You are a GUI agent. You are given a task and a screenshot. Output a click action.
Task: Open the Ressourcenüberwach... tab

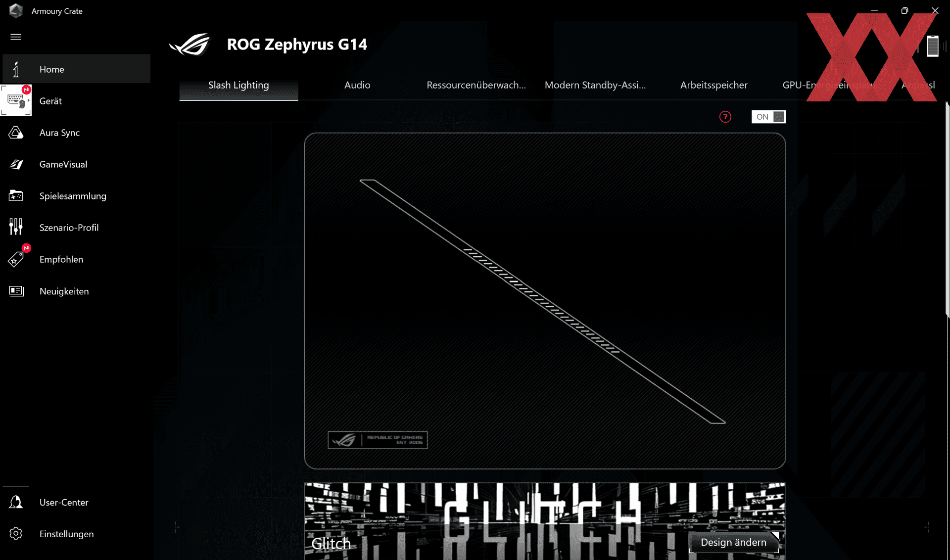coord(476,85)
